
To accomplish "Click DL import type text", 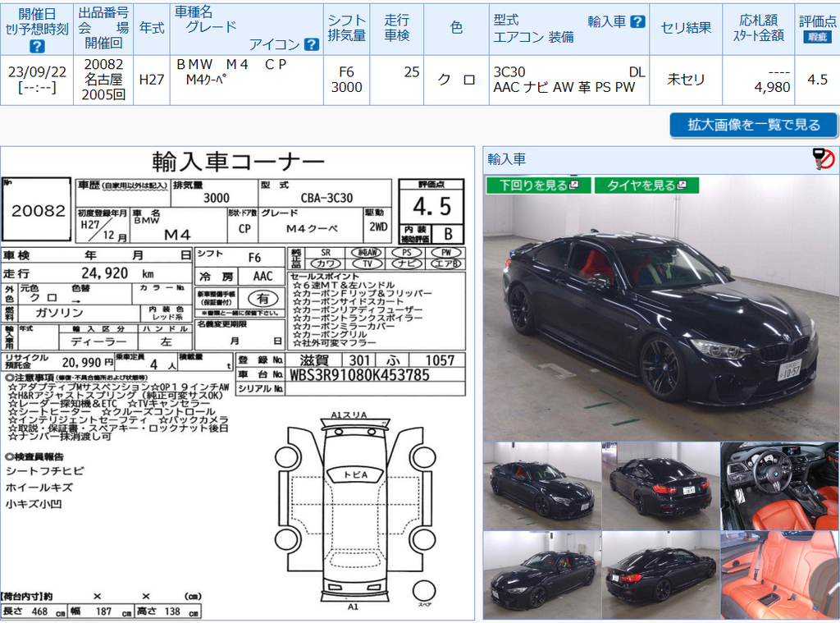I will pyautogui.click(x=637, y=72).
